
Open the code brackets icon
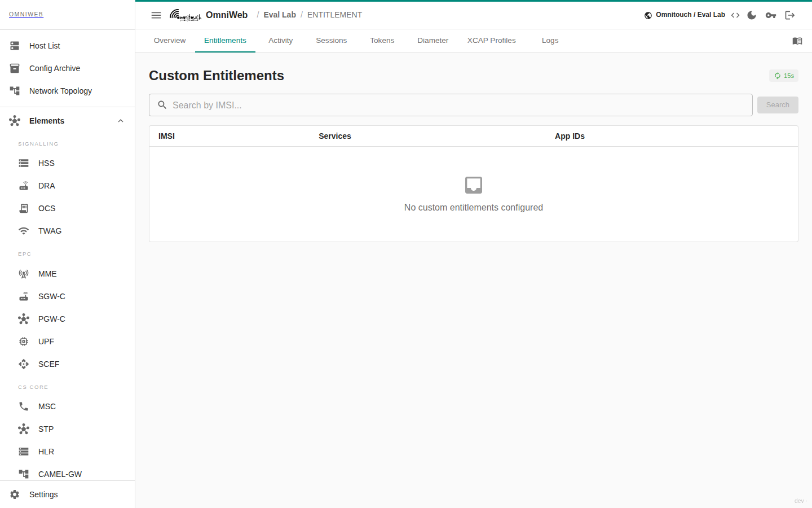click(x=735, y=15)
